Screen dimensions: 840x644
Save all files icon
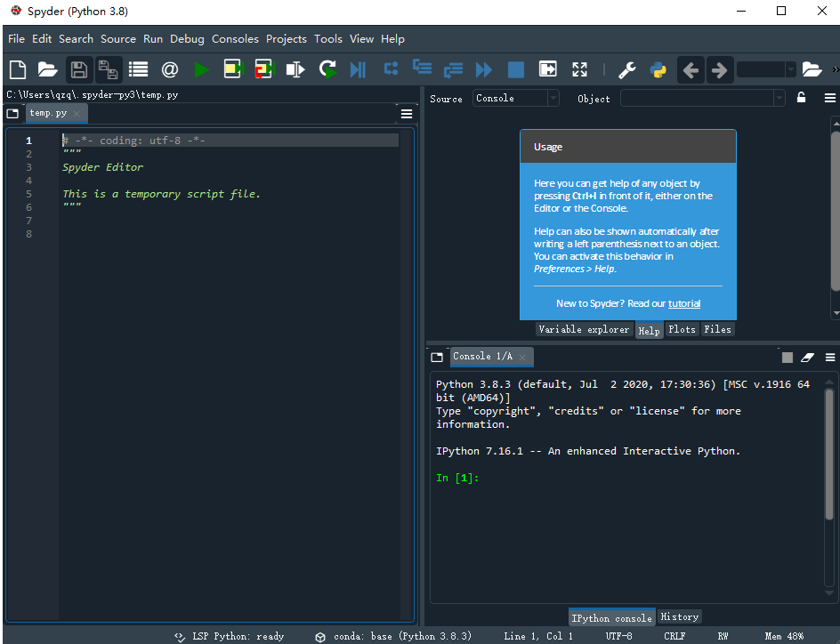point(109,69)
